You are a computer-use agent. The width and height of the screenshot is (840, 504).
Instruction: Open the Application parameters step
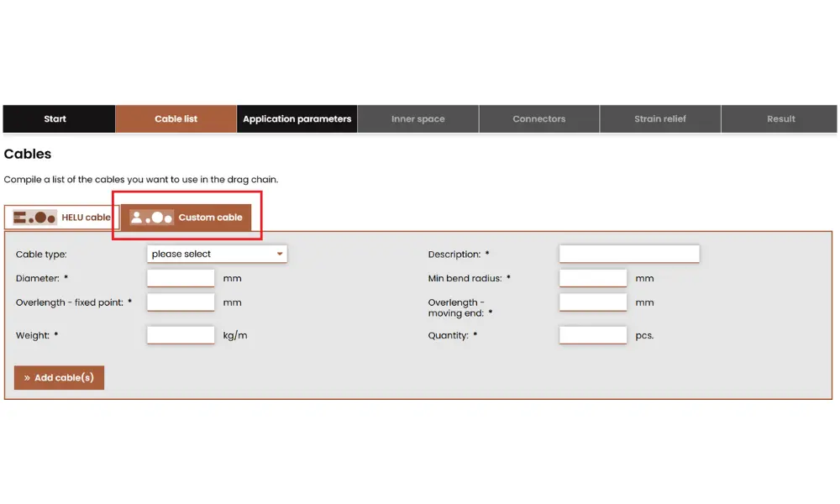(297, 119)
